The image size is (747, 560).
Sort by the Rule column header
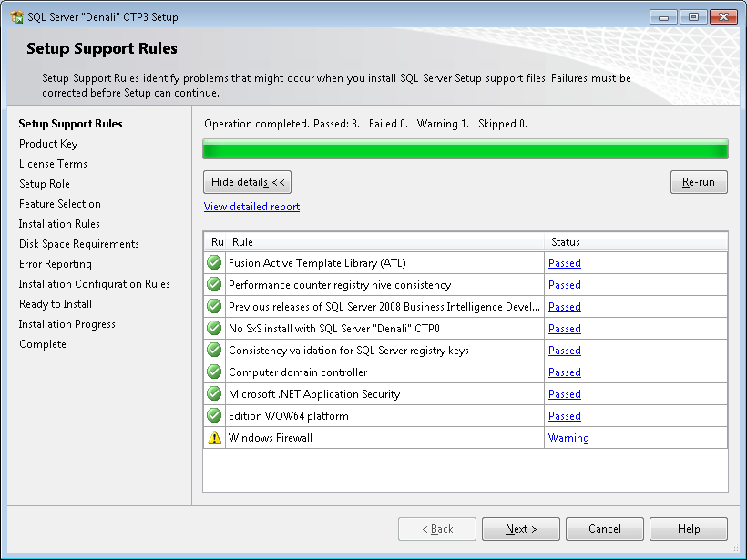(385, 242)
